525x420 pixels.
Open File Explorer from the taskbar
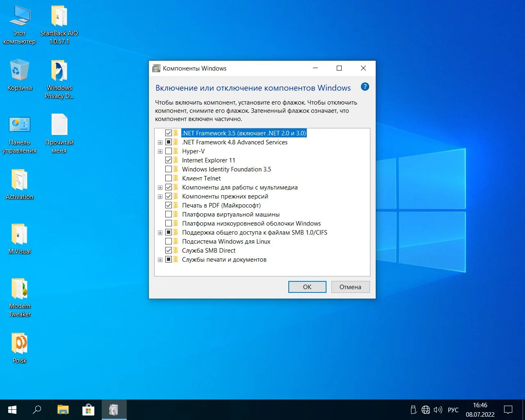63,410
